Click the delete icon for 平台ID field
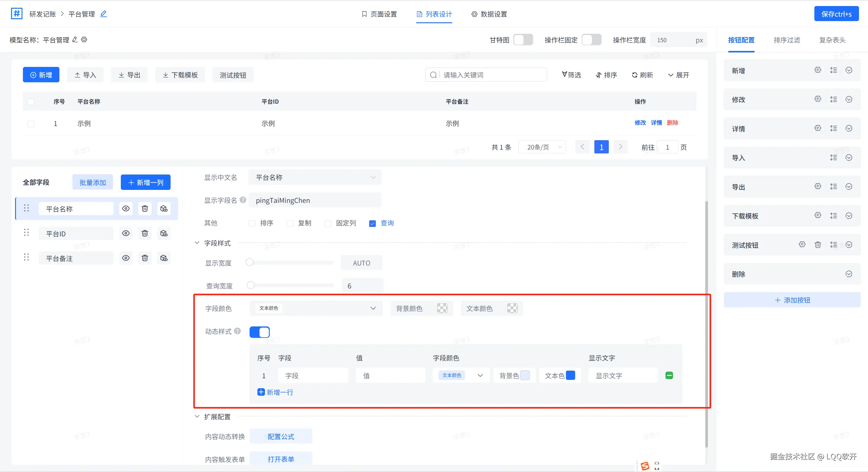This screenshot has height=472, width=868. pyautogui.click(x=145, y=234)
